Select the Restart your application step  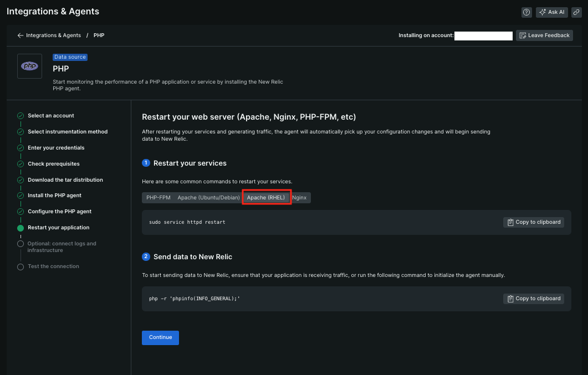point(59,228)
